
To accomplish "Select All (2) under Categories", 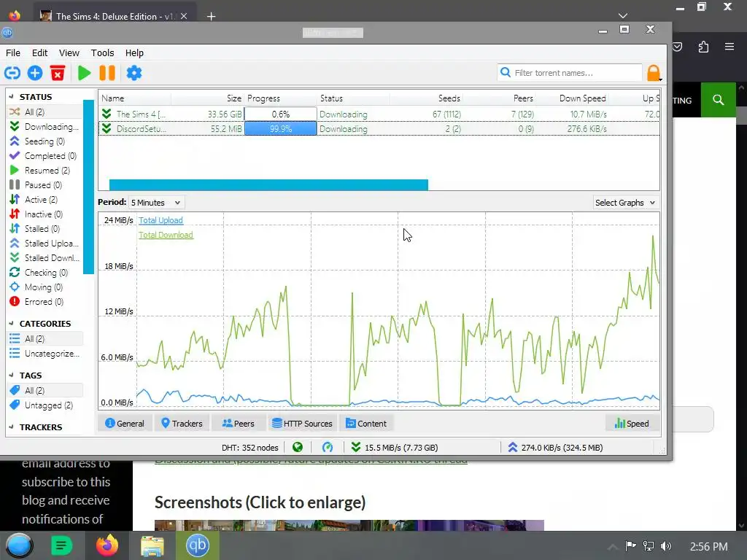I will point(44,338).
